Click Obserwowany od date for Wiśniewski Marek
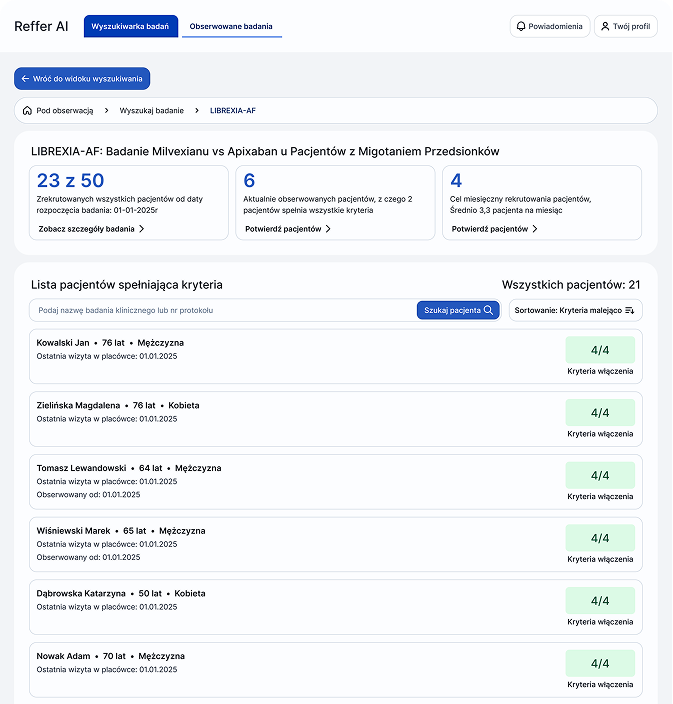 [x=88, y=557]
